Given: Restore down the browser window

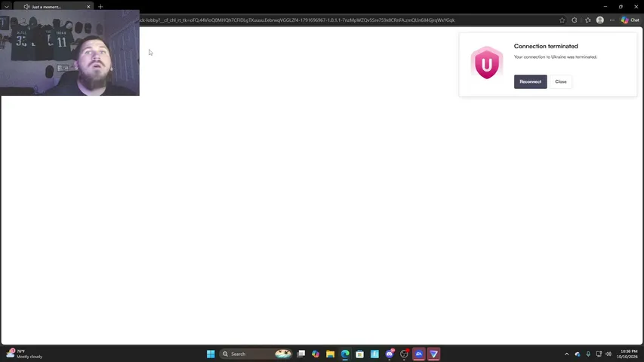Looking at the screenshot, I should tap(621, 7).
